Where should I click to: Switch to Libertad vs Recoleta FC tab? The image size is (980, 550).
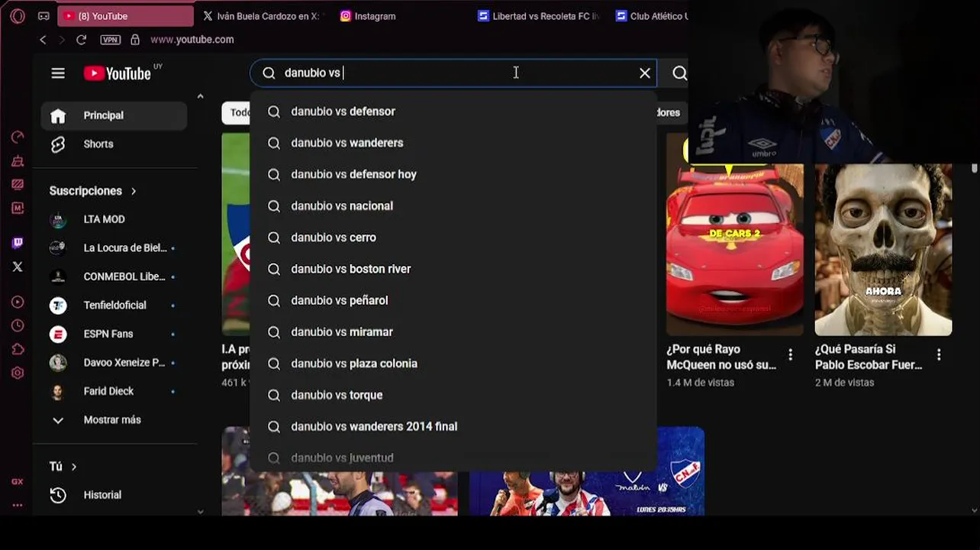pos(538,16)
